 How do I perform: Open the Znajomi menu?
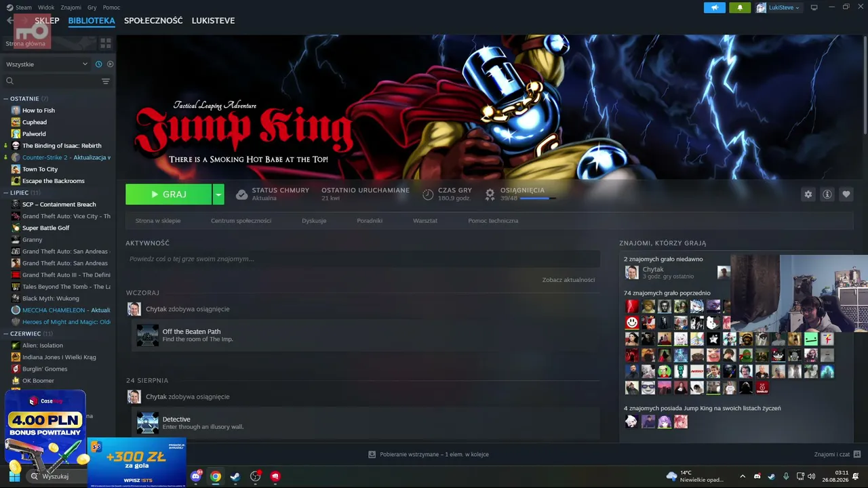[x=71, y=7]
